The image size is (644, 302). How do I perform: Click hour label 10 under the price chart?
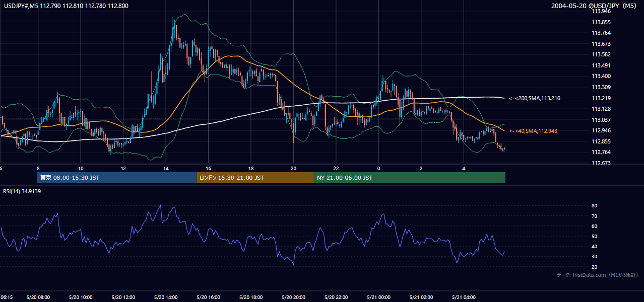[81, 169]
